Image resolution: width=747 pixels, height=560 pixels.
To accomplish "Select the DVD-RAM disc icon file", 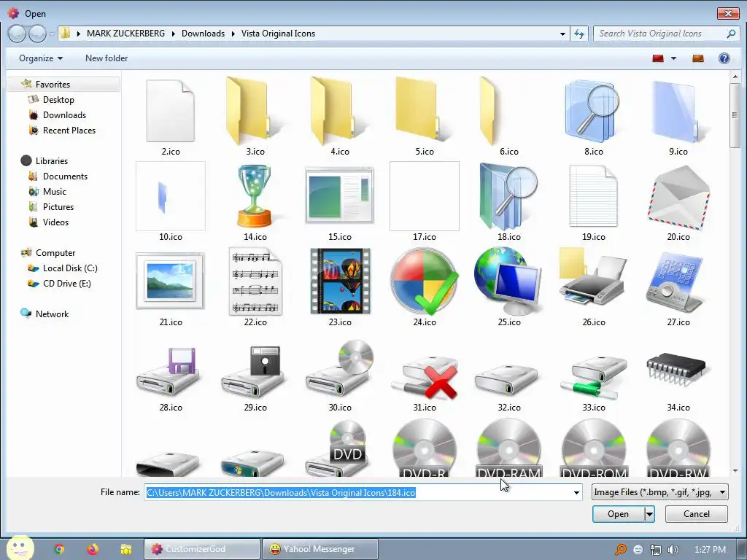I will point(508,448).
